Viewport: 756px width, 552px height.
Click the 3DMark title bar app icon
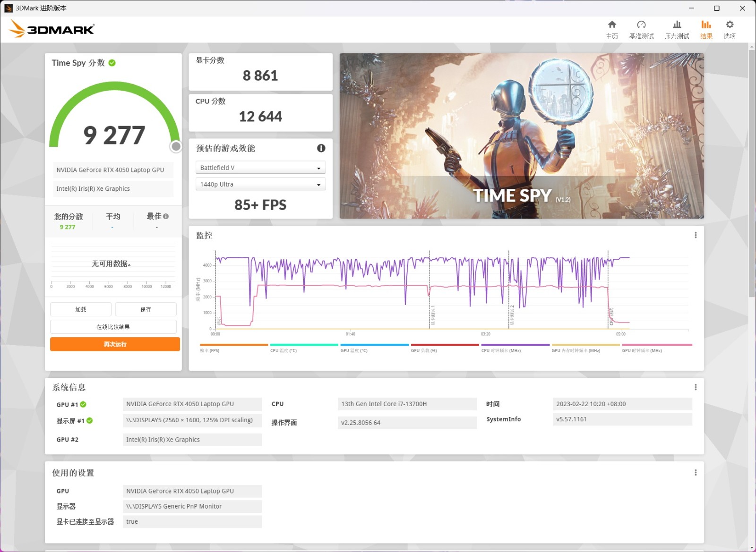9,8
